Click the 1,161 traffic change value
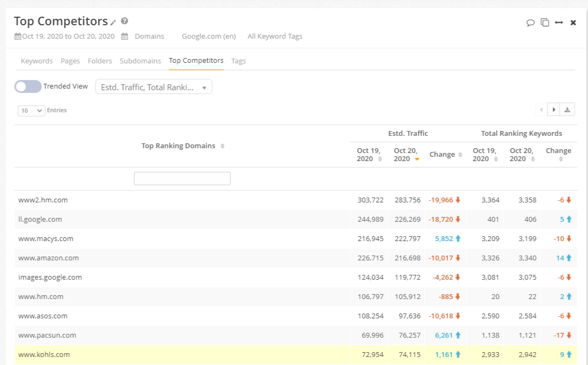The height and width of the screenshot is (365, 588). tap(444, 354)
